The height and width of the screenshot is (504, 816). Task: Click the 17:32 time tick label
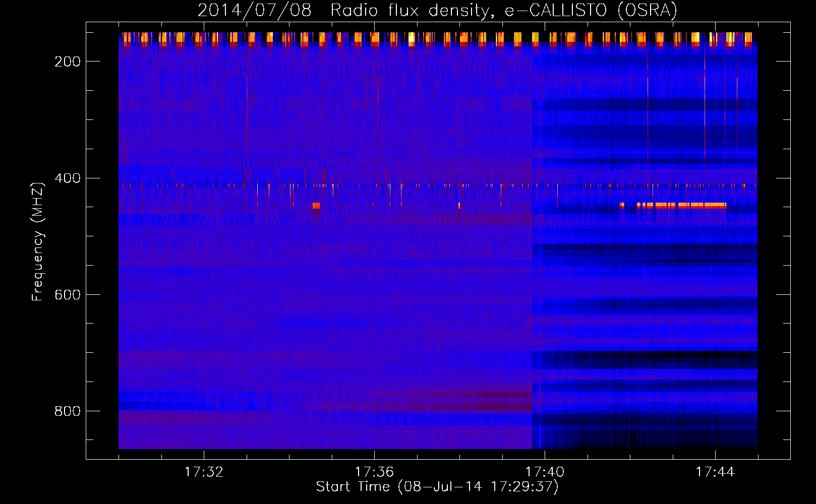point(204,472)
